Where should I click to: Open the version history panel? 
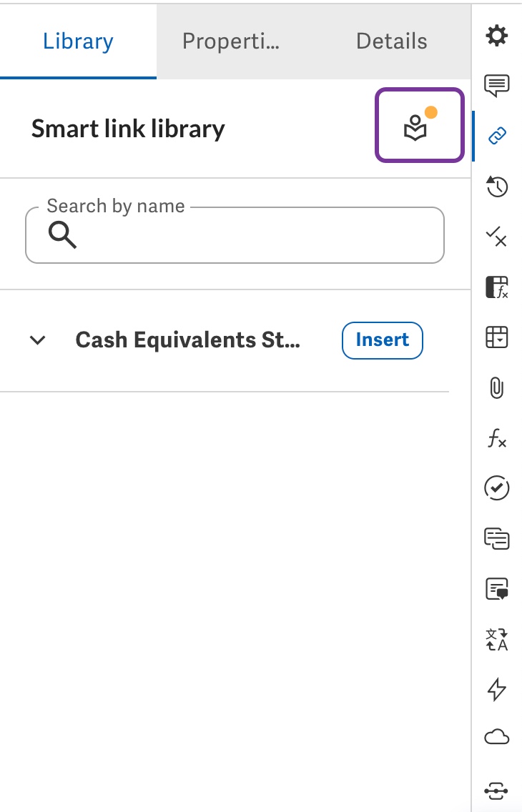(x=497, y=187)
